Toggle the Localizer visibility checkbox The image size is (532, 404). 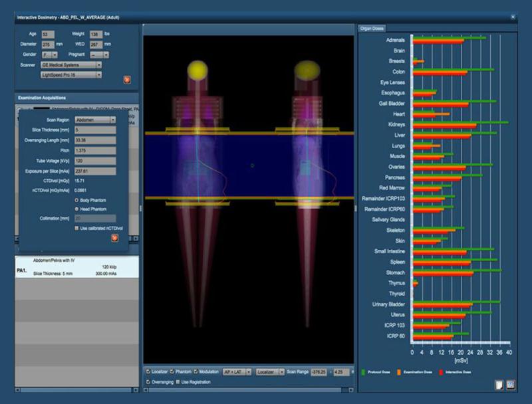[x=148, y=371]
